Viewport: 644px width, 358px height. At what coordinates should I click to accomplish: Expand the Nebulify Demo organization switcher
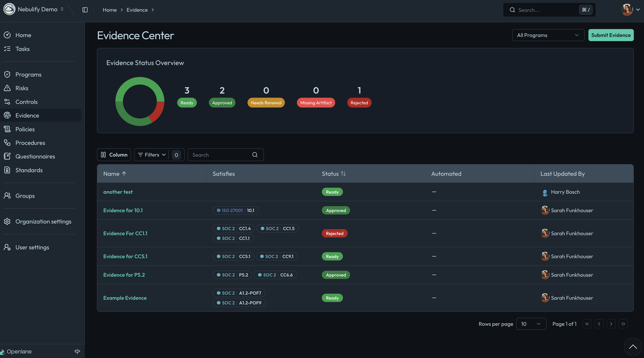[62, 9]
